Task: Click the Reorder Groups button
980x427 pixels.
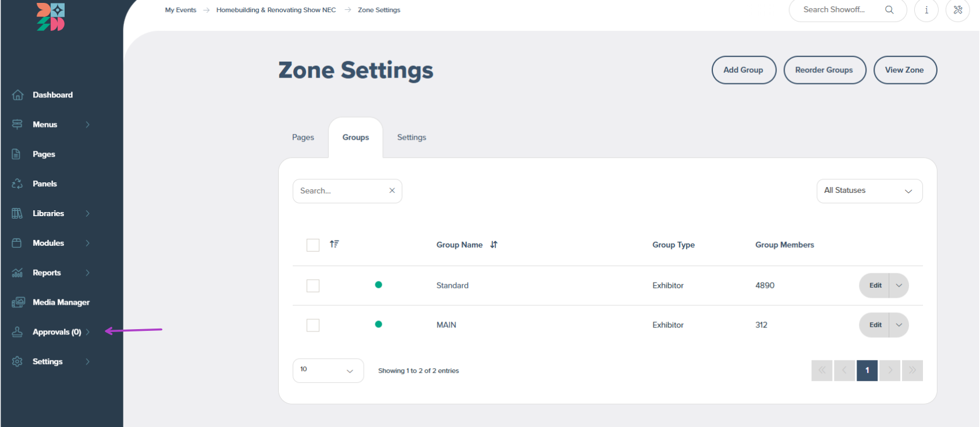Action: (x=825, y=70)
